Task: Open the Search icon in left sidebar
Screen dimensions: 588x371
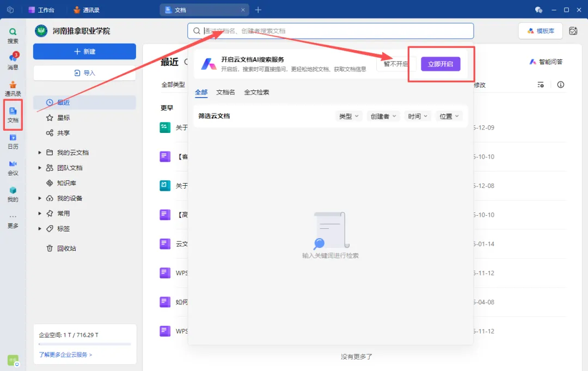Action: (13, 35)
